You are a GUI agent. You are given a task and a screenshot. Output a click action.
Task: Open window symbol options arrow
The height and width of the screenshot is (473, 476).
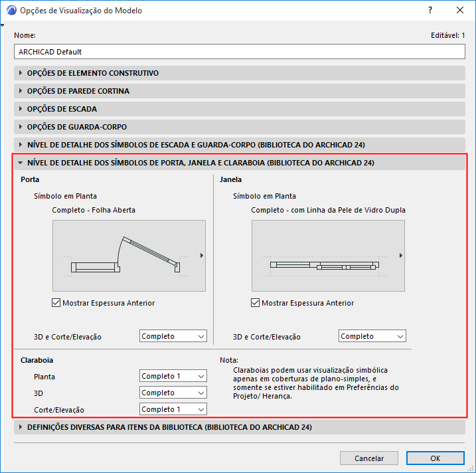click(401, 256)
